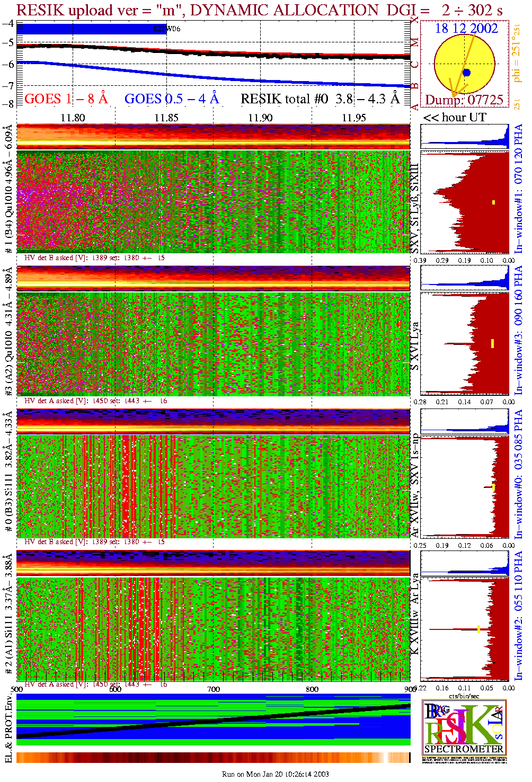Click the 11.85 hour tick label
This screenshot has width=532, height=782.
166,118
